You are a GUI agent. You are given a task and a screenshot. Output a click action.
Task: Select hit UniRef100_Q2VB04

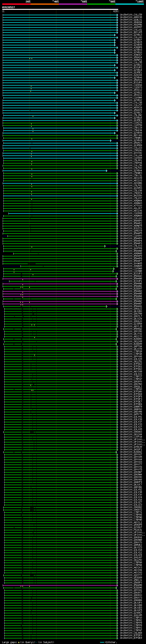coord(131,170)
